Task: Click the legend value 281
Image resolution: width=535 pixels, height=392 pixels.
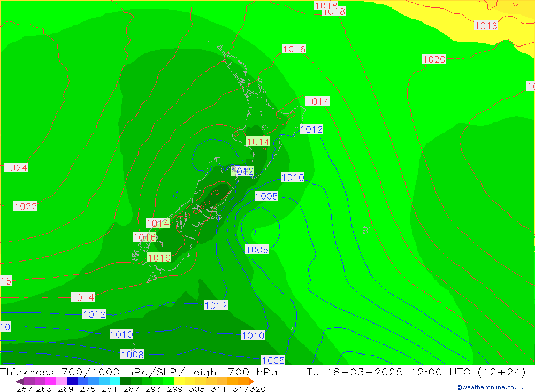Action: coord(109,389)
